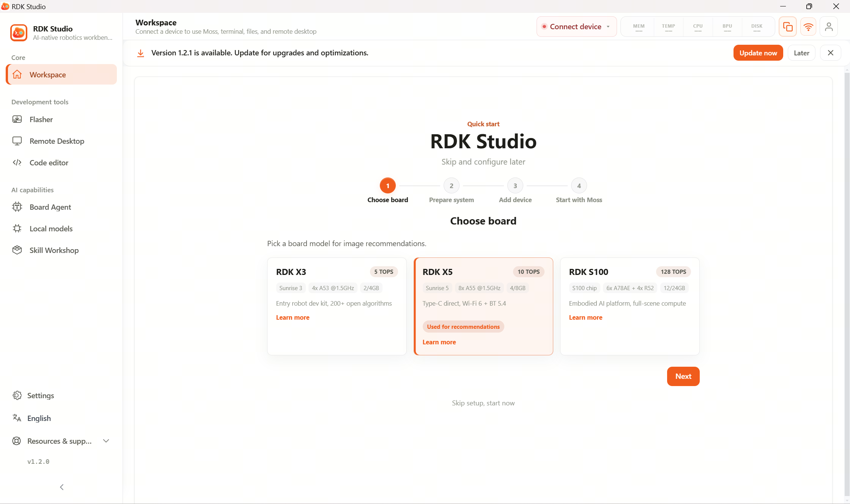Select the RDK X5 board card
This screenshot has width=850, height=504.
[x=483, y=306]
